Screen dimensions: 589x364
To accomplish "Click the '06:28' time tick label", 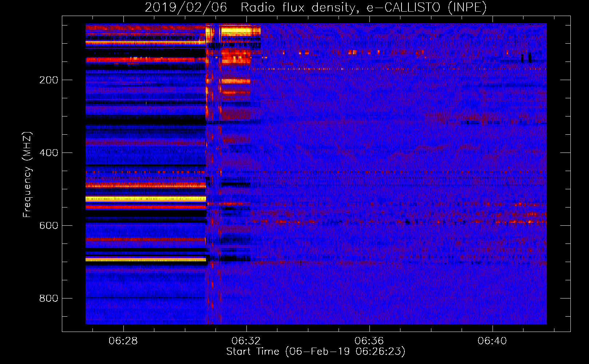I will [x=123, y=341].
